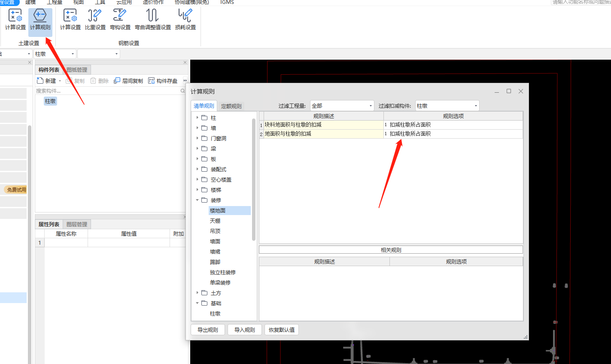Viewport: 611px width, 364px height.
Task: Expand the 墙 folder in rules tree
Action: (x=198, y=128)
